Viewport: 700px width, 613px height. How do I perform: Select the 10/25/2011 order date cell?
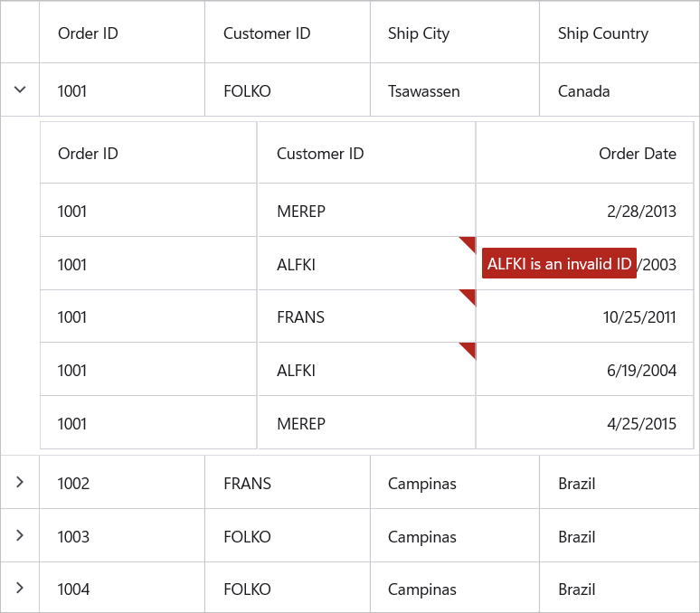(x=639, y=317)
